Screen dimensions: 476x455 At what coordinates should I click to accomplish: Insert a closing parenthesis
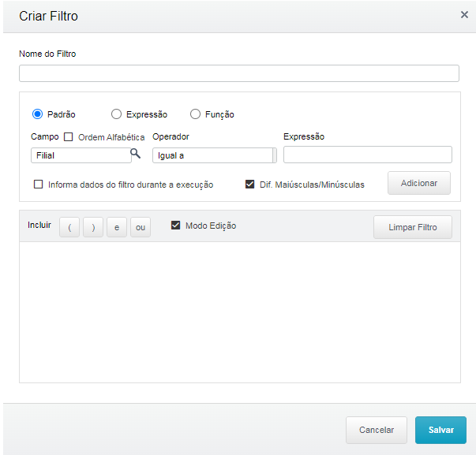point(93,227)
